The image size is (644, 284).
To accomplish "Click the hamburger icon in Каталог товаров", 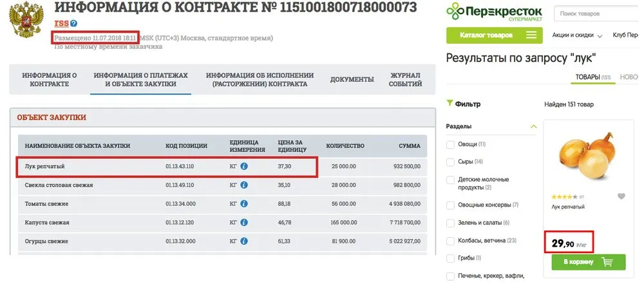I will click(x=531, y=35).
